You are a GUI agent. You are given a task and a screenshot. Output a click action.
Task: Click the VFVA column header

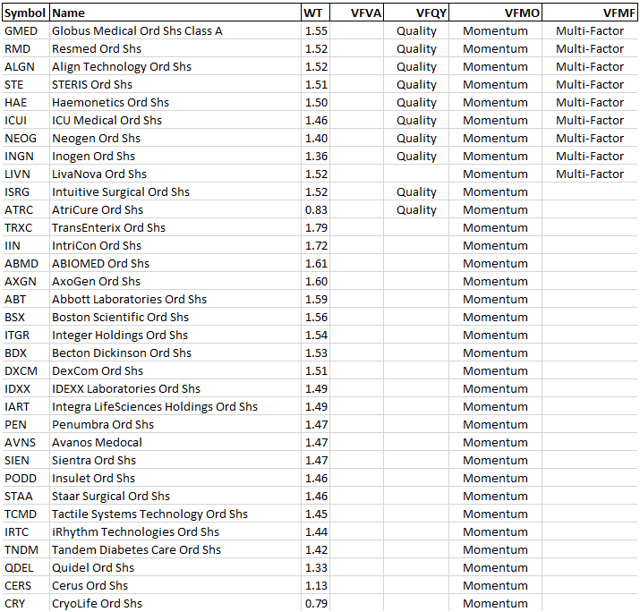tap(357, 13)
